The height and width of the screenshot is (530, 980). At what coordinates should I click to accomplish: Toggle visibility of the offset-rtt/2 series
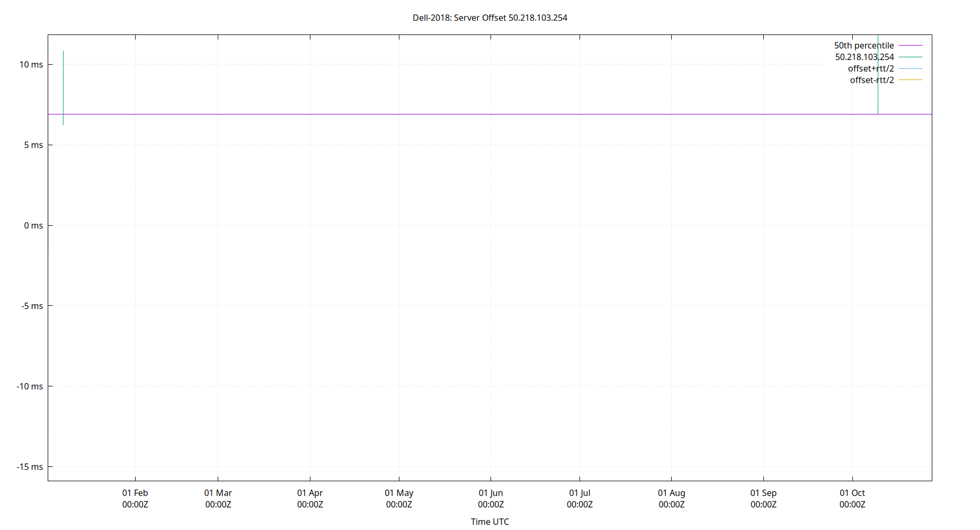(871, 79)
